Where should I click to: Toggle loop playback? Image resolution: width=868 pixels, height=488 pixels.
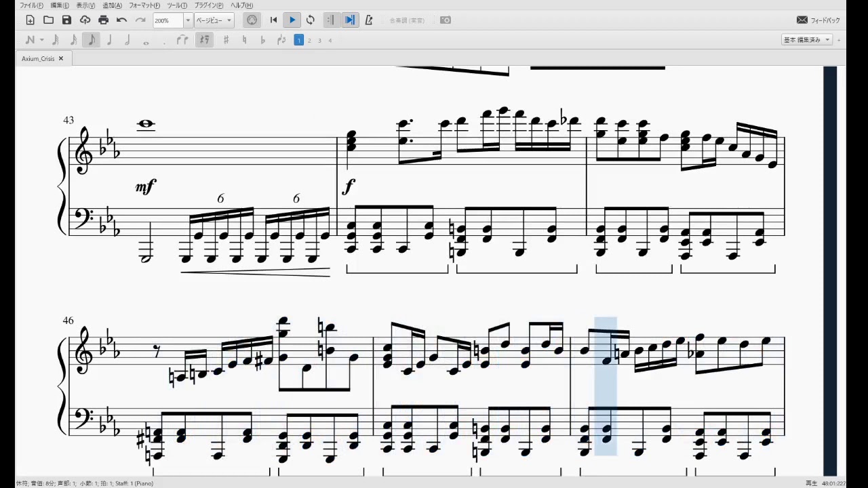click(311, 20)
